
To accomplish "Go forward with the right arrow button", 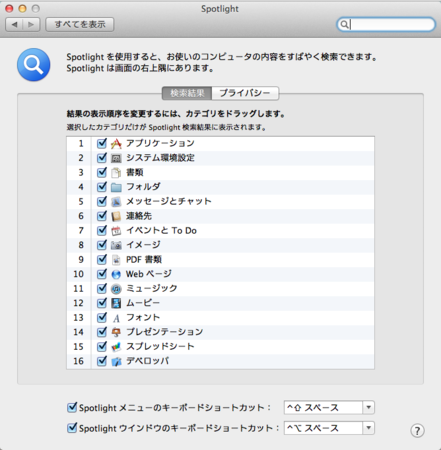I will point(31,24).
